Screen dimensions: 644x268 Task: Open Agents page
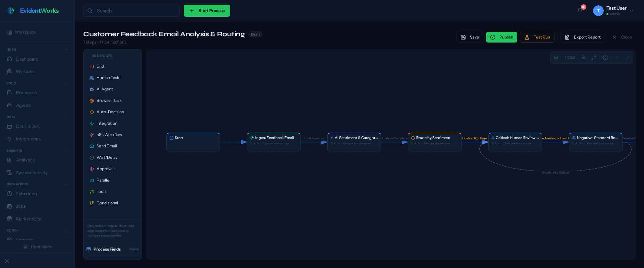(x=37, y=106)
